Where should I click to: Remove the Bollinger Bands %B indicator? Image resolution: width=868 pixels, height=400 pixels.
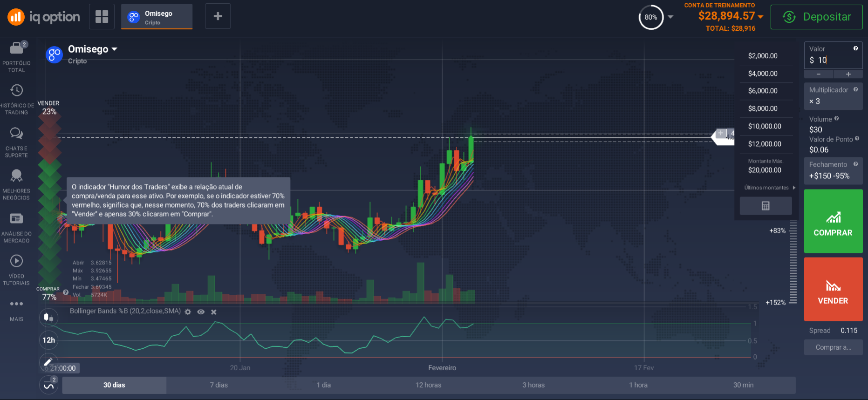point(214,312)
